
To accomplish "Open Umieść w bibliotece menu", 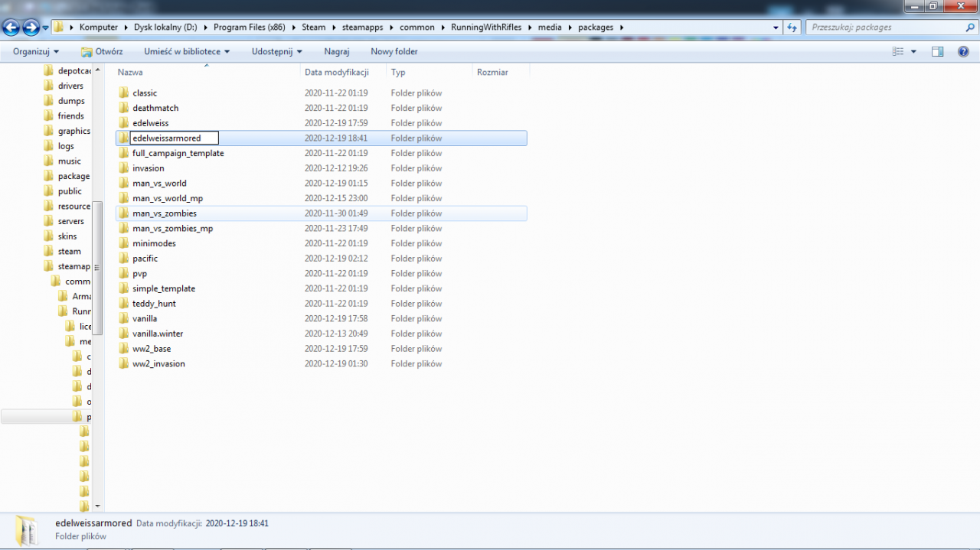I will 187,51.
